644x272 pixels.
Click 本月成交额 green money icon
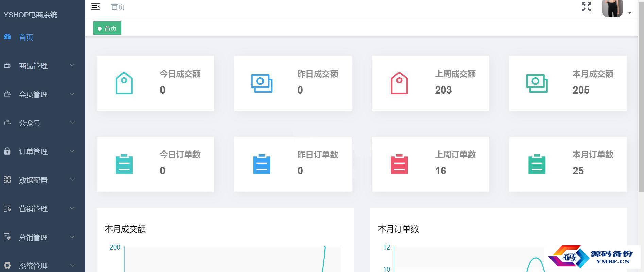[x=537, y=83]
